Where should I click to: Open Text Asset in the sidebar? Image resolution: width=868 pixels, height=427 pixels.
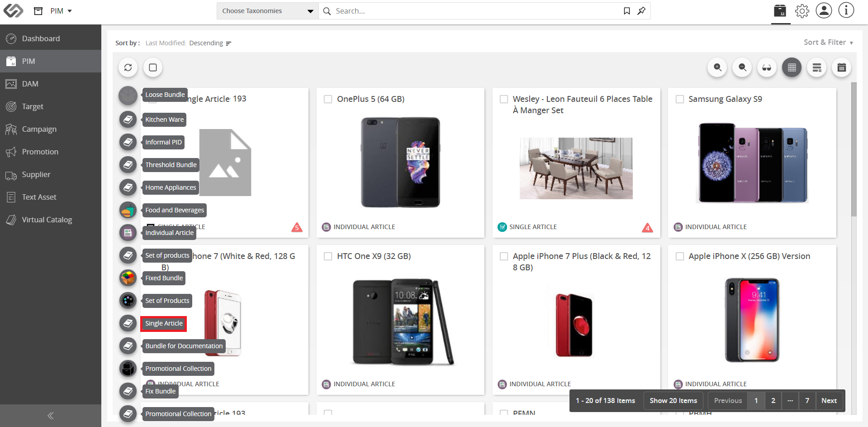coord(51,197)
